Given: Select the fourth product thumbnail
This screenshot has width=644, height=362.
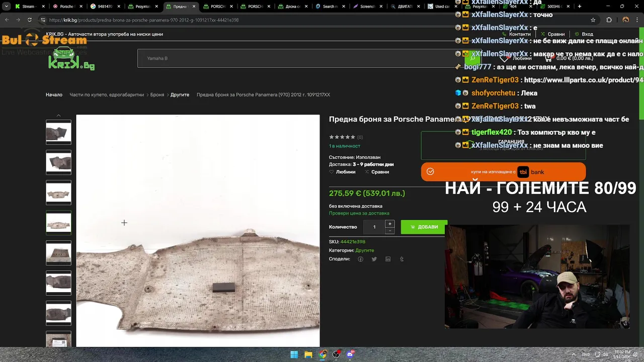Looking at the screenshot, I should click(x=58, y=223).
